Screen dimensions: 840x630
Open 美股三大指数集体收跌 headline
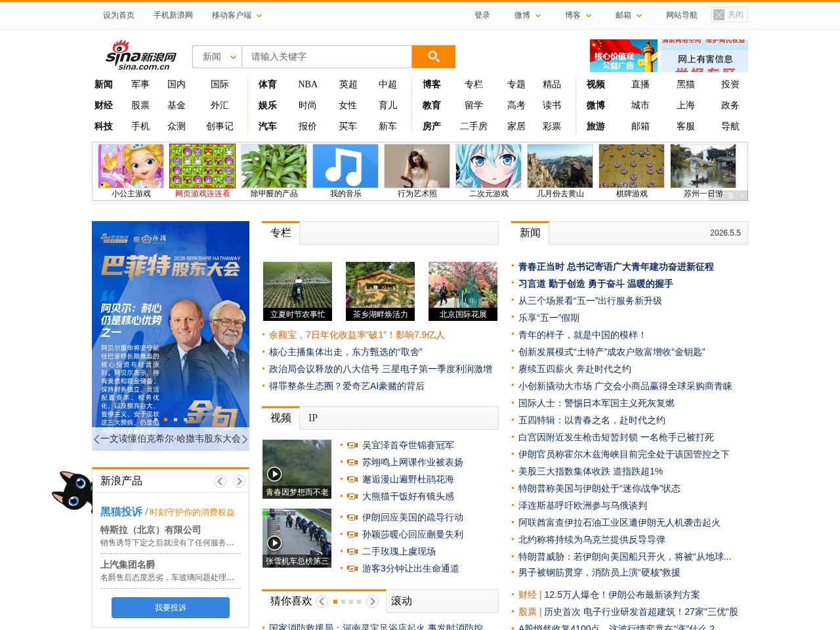(x=591, y=471)
